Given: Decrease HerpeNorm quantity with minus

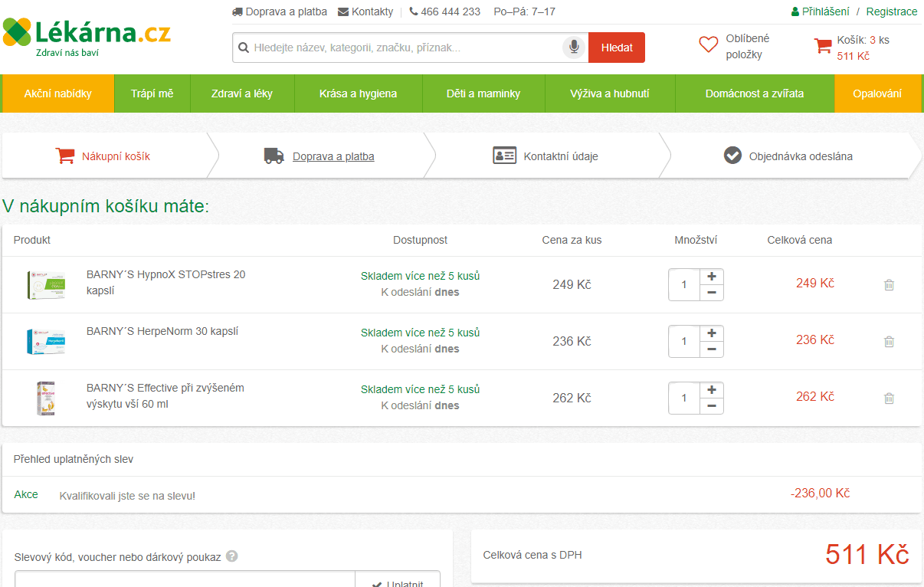Looking at the screenshot, I should (712, 349).
